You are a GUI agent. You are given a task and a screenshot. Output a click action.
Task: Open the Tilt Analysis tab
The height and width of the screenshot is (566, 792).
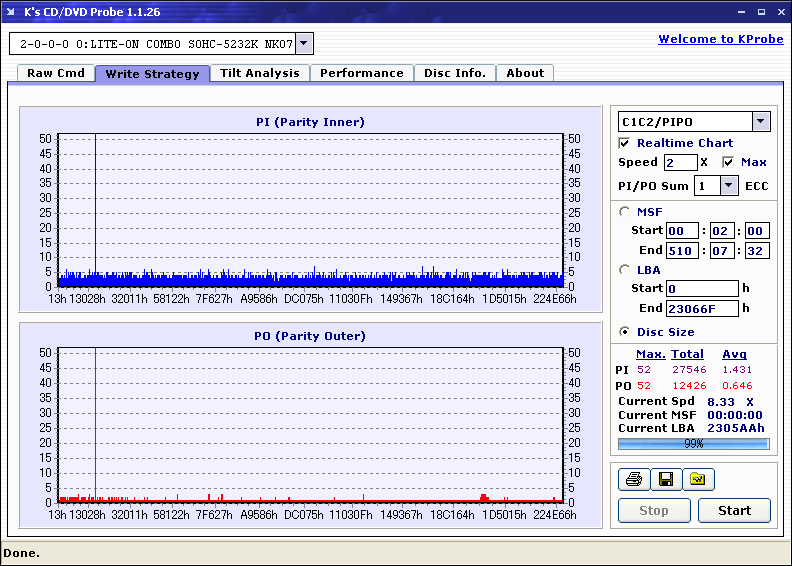tap(260, 73)
